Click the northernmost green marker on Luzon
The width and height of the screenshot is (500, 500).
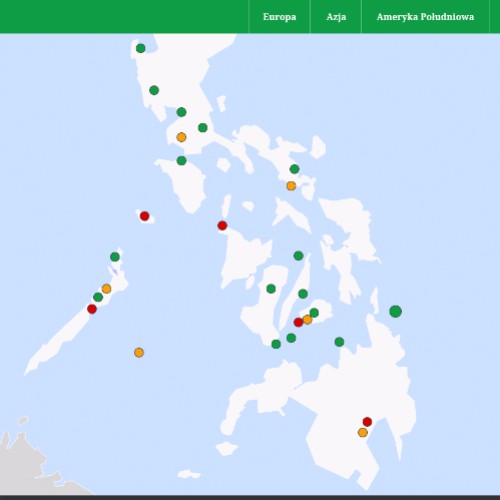pyautogui.click(x=141, y=48)
